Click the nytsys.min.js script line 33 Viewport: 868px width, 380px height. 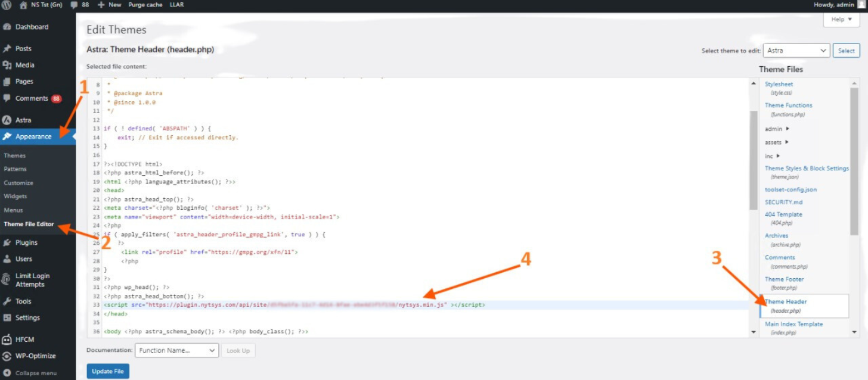pyautogui.click(x=294, y=305)
